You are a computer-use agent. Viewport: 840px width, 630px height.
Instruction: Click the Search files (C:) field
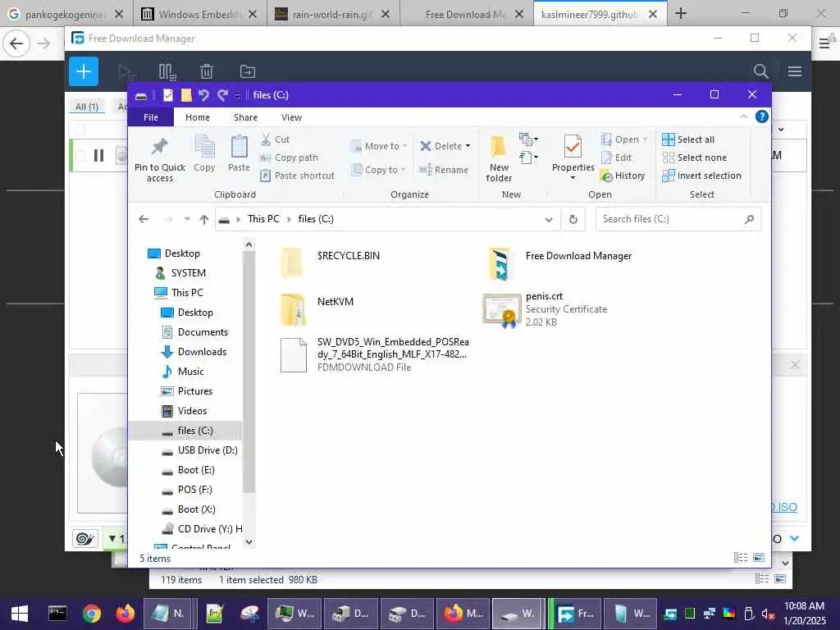tap(678, 219)
